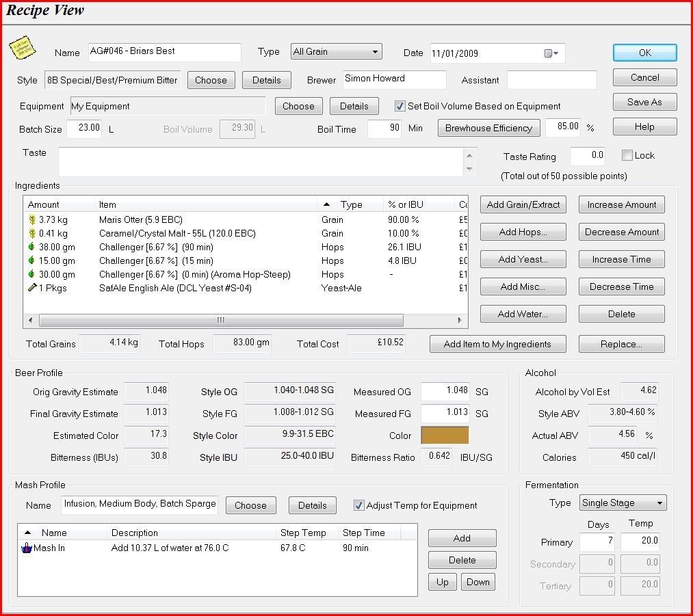The image size is (693, 616).
Task: Click the Batch Size field
Action: (x=84, y=129)
